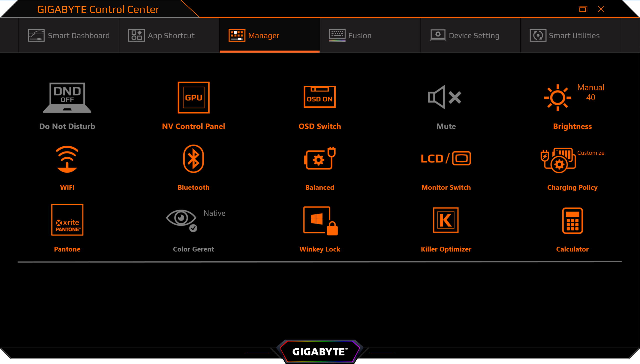Image resolution: width=640 pixels, height=364 pixels.
Task: Click the Balanced power mode icon
Action: tap(320, 158)
